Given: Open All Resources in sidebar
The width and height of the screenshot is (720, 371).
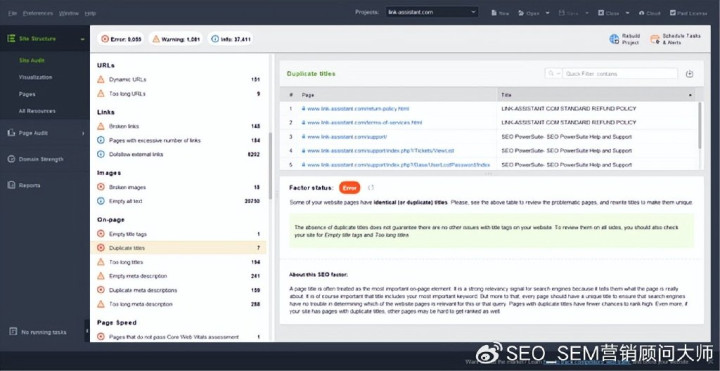Looking at the screenshot, I should pyautogui.click(x=37, y=111).
